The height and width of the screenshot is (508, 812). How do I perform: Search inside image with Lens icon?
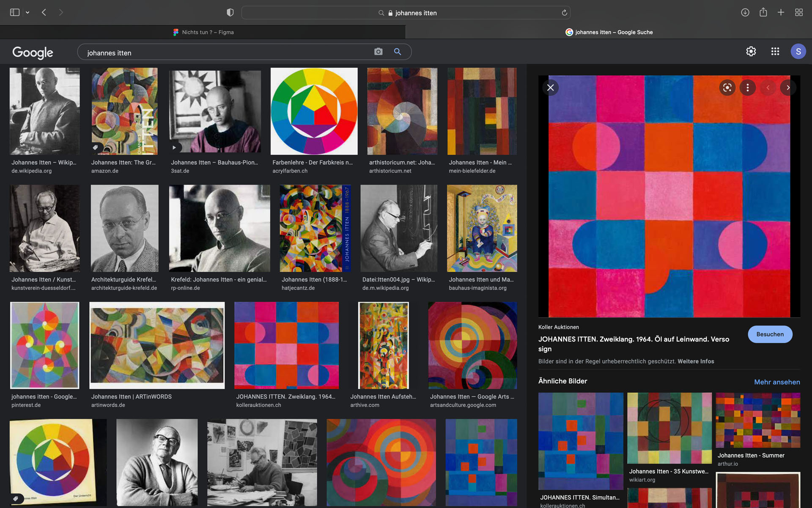coord(727,88)
